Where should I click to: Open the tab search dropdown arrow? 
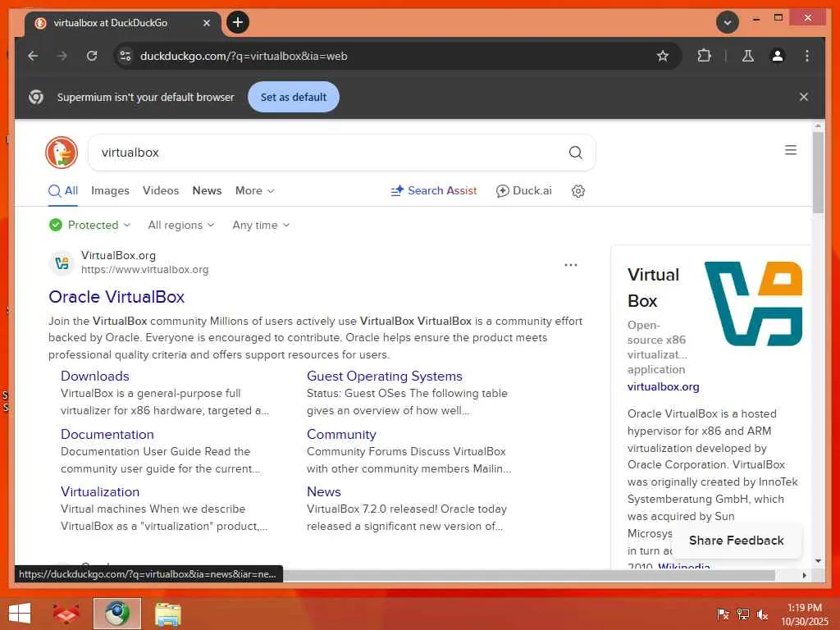728,22
